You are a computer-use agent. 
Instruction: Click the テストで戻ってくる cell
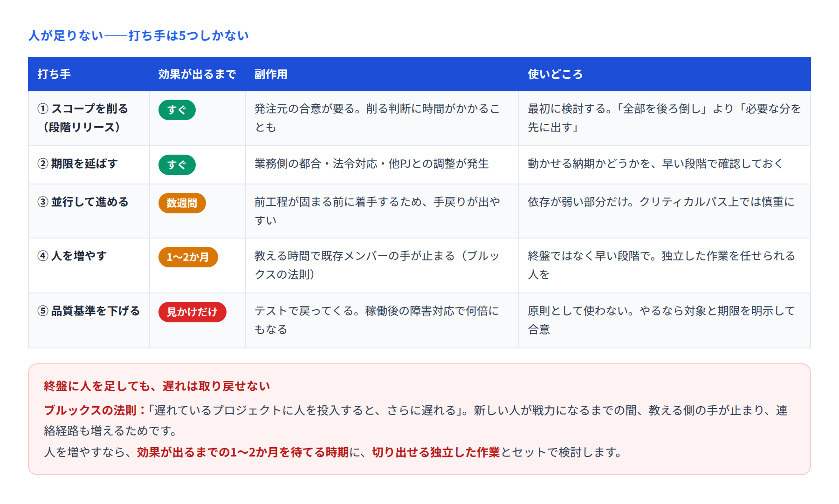(x=382, y=320)
